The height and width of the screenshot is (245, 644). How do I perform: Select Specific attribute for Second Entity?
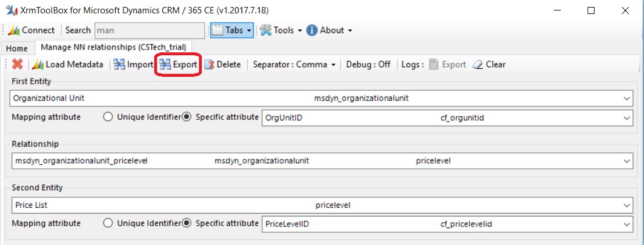pos(220,223)
